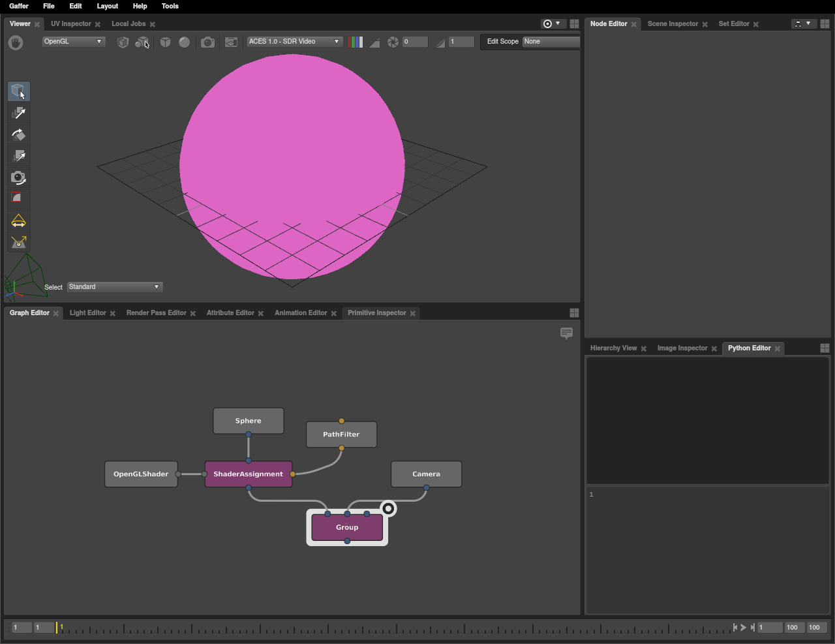Switch to the Render Pass Editor tab

157,313
